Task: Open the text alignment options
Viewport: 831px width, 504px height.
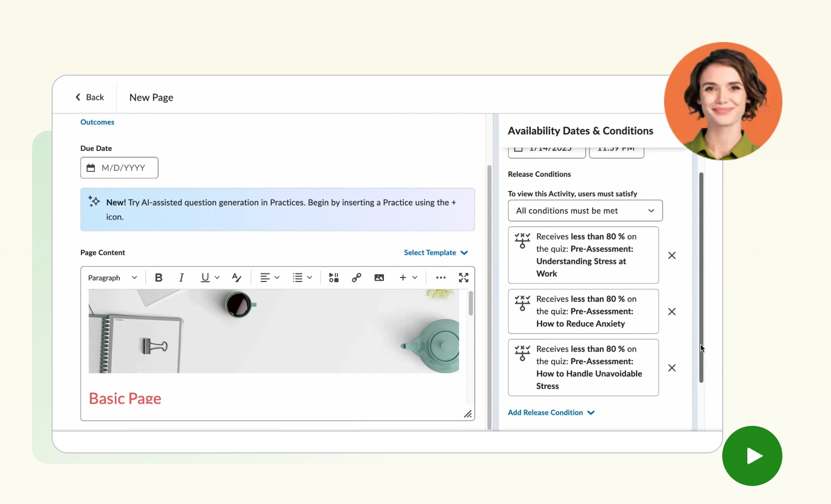Action: tap(269, 278)
